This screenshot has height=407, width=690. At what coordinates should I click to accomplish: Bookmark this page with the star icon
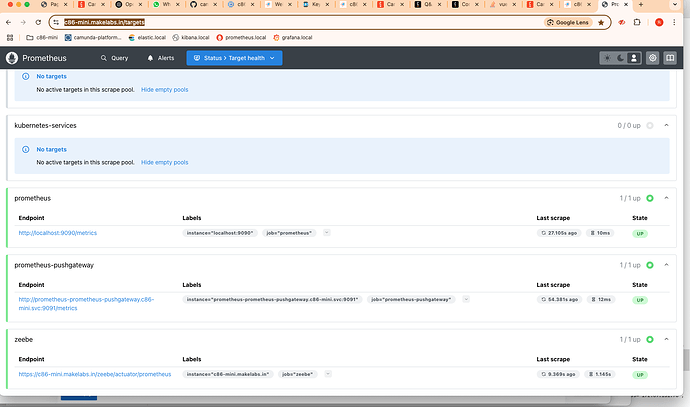tap(601, 22)
